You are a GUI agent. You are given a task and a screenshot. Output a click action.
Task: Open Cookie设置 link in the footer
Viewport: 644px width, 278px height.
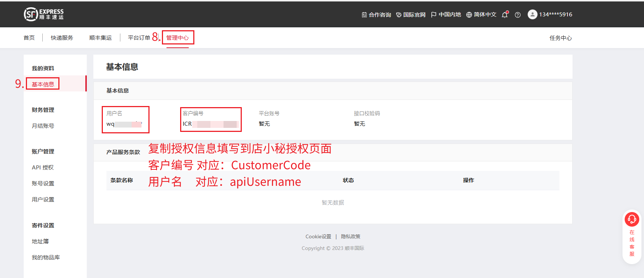click(318, 236)
